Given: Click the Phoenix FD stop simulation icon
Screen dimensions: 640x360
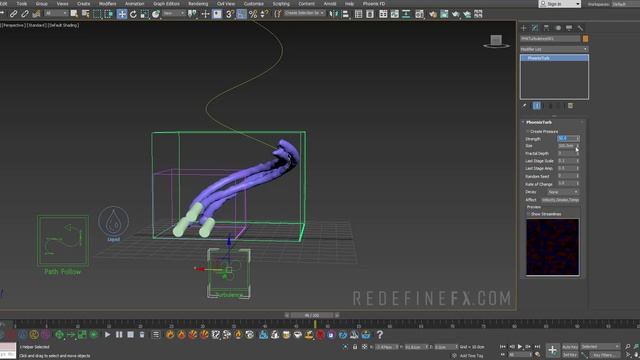Looking at the screenshot, I should click(x=130, y=335).
